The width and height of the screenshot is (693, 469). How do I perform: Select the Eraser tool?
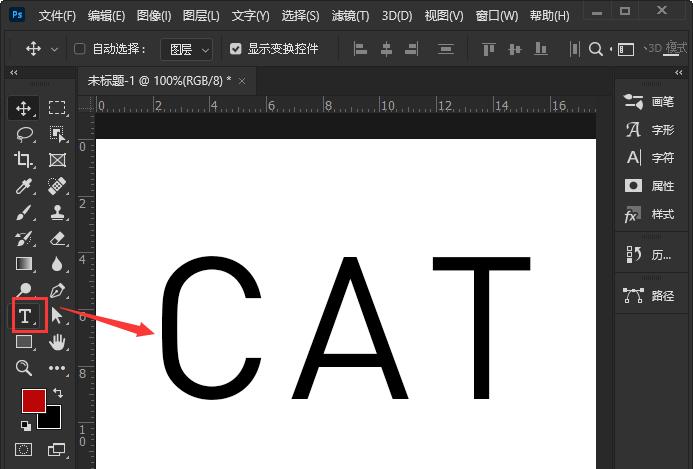(x=58, y=239)
